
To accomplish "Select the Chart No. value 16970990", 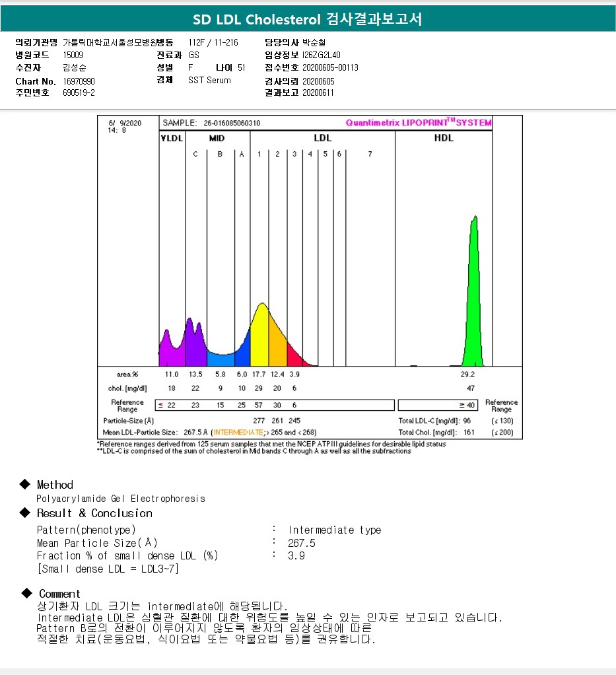I will [79, 81].
